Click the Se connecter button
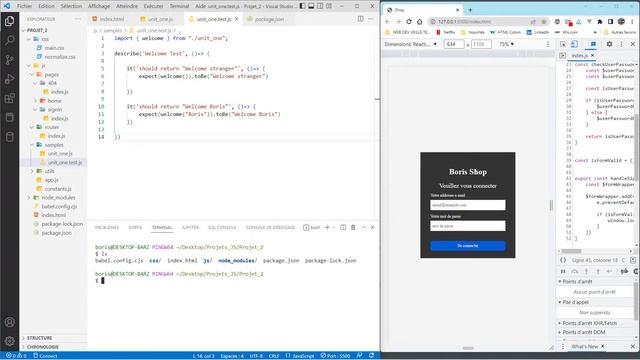 click(467, 246)
